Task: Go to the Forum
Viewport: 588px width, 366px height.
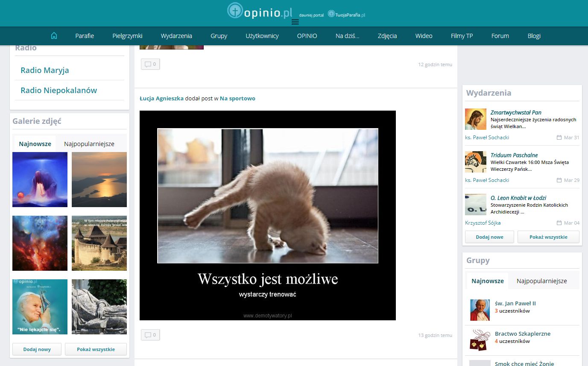Action: (500, 36)
